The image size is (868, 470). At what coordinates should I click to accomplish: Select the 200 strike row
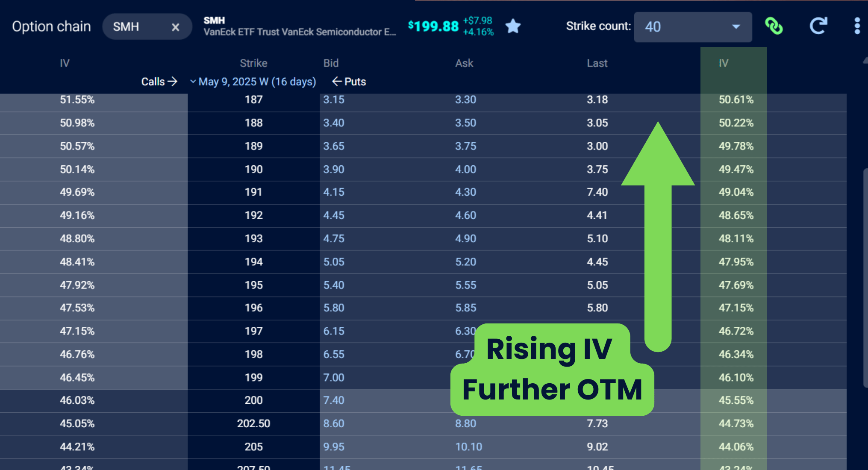[x=253, y=400]
